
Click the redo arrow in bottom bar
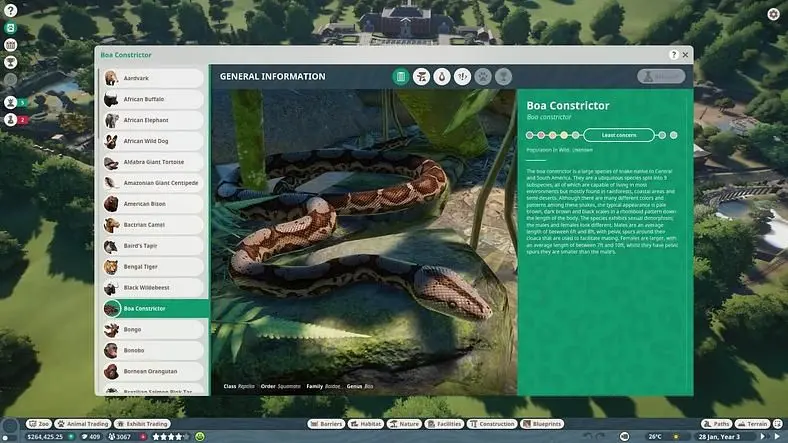(601, 436)
